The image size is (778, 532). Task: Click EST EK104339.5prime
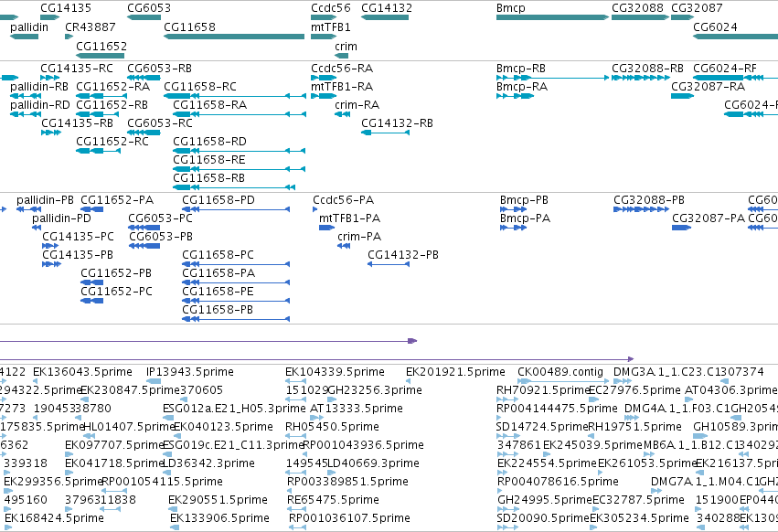(x=295, y=381)
